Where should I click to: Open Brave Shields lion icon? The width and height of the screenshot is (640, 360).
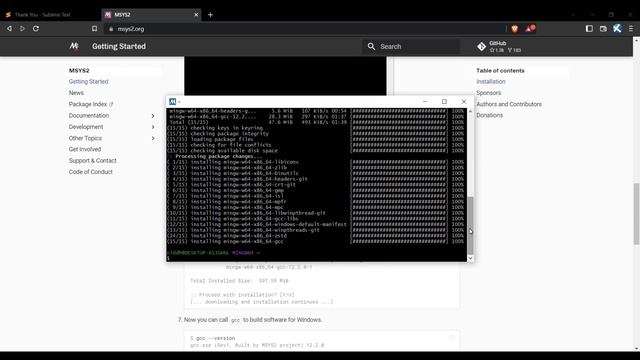(515, 29)
